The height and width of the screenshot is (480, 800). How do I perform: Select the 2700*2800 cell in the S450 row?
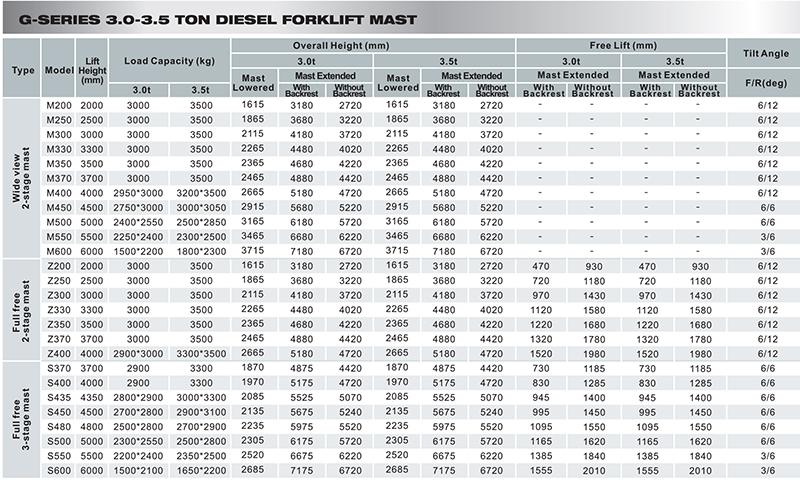tap(138, 413)
